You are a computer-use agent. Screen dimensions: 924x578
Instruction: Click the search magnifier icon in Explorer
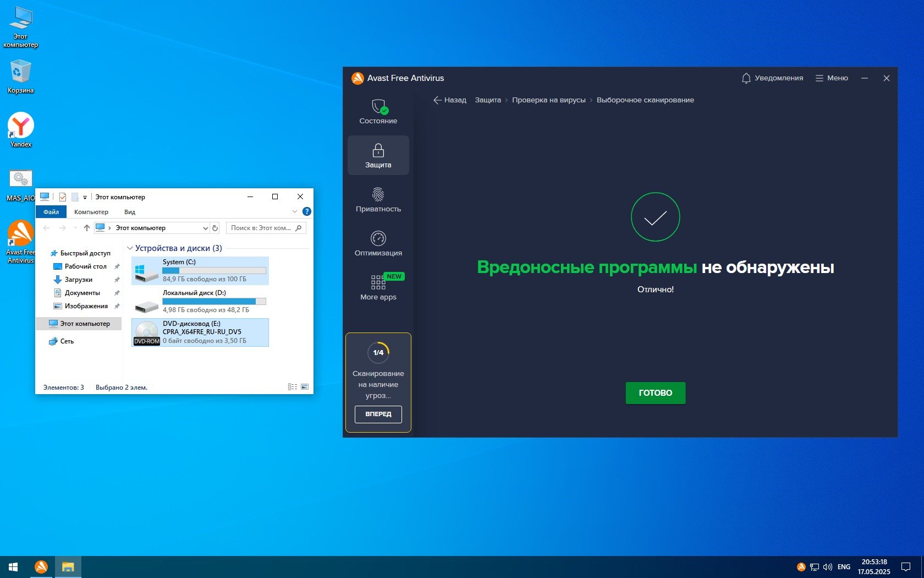click(299, 228)
